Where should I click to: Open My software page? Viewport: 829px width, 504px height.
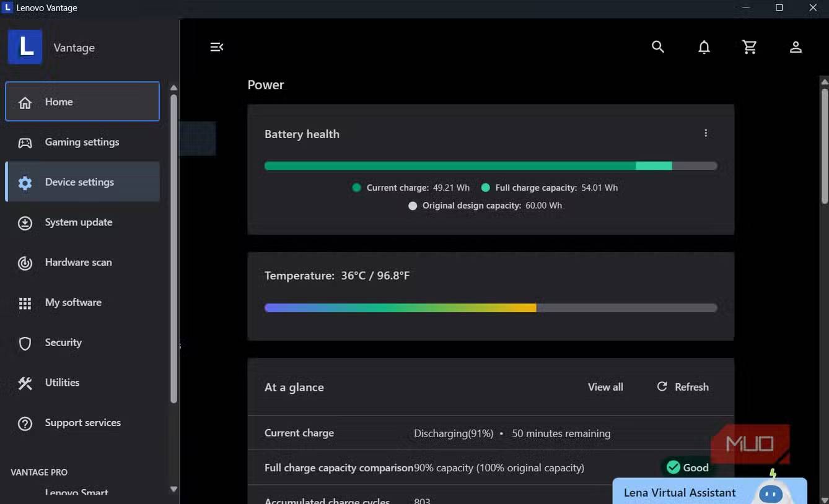coord(82,302)
